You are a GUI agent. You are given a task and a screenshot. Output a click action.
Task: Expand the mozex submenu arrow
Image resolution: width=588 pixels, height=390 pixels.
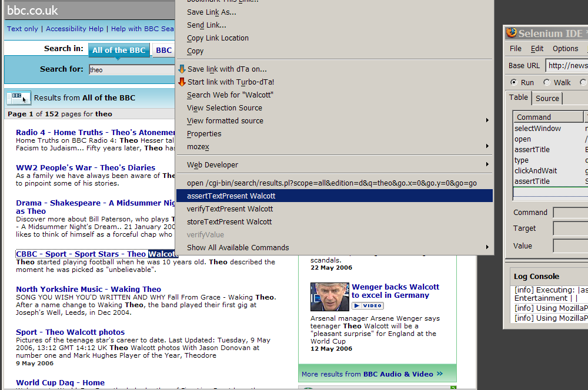coord(487,146)
